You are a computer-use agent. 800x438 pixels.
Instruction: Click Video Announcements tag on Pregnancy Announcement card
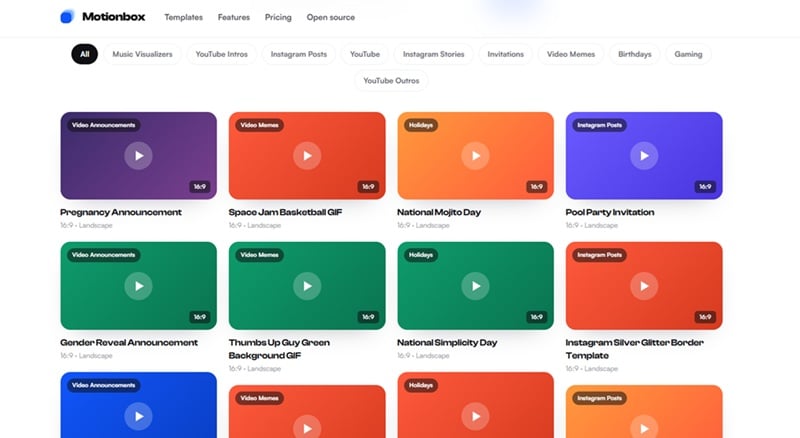[104, 125]
